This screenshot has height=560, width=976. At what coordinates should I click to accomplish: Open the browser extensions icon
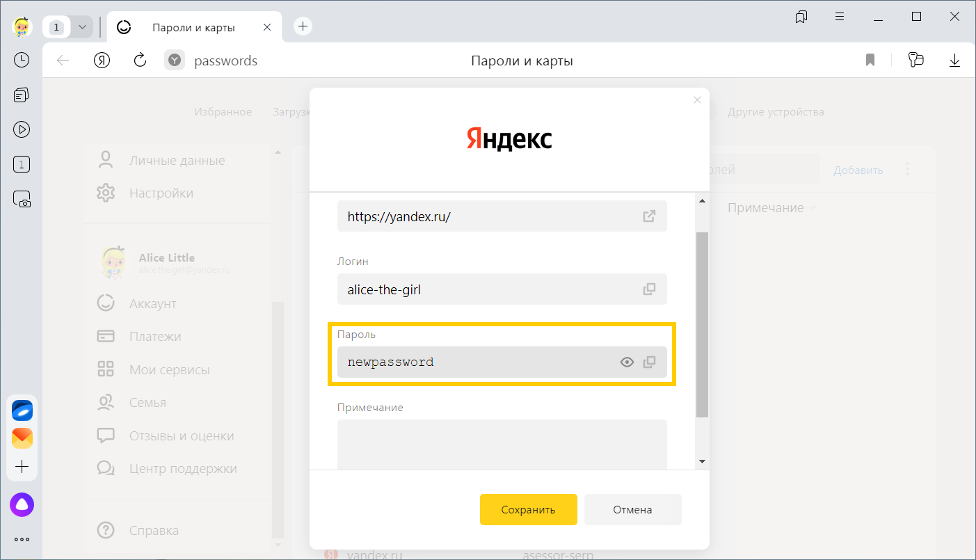(x=916, y=61)
